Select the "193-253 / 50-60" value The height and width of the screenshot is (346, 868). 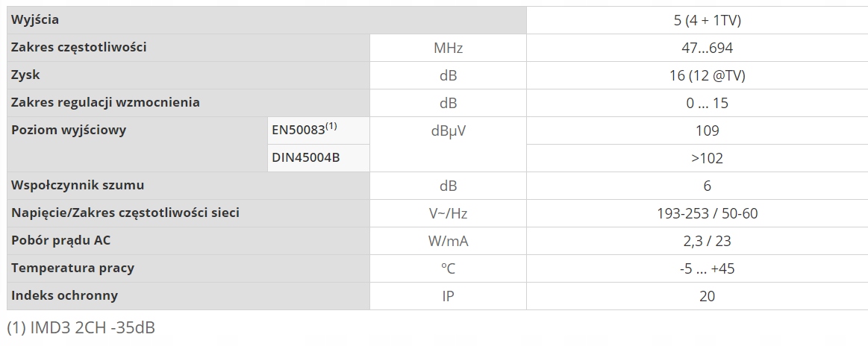pos(707,213)
